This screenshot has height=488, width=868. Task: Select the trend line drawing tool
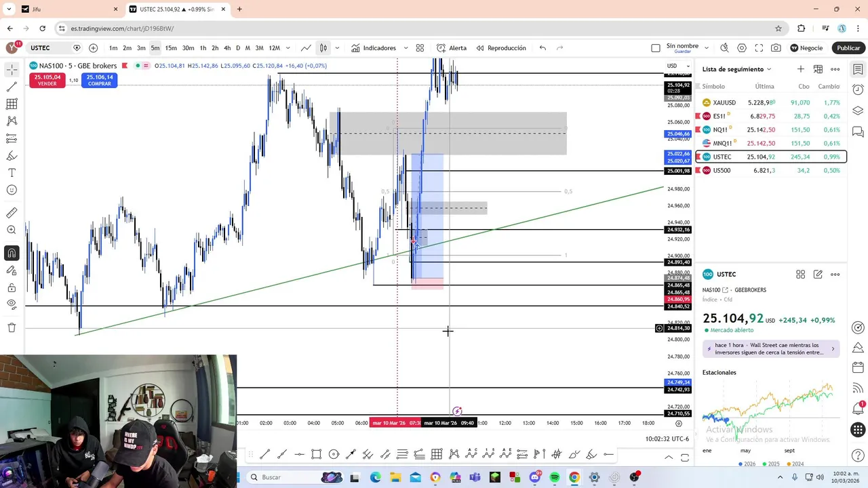(12, 87)
